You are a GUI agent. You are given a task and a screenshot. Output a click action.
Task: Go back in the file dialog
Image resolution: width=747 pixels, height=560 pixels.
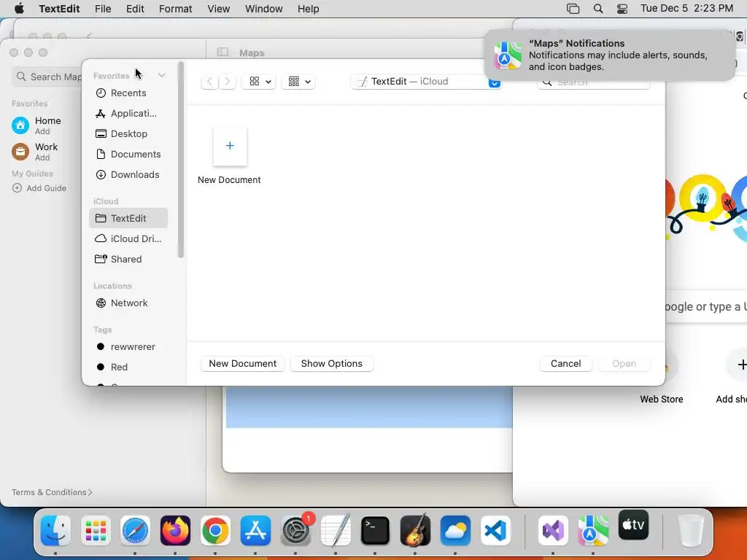(209, 82)
